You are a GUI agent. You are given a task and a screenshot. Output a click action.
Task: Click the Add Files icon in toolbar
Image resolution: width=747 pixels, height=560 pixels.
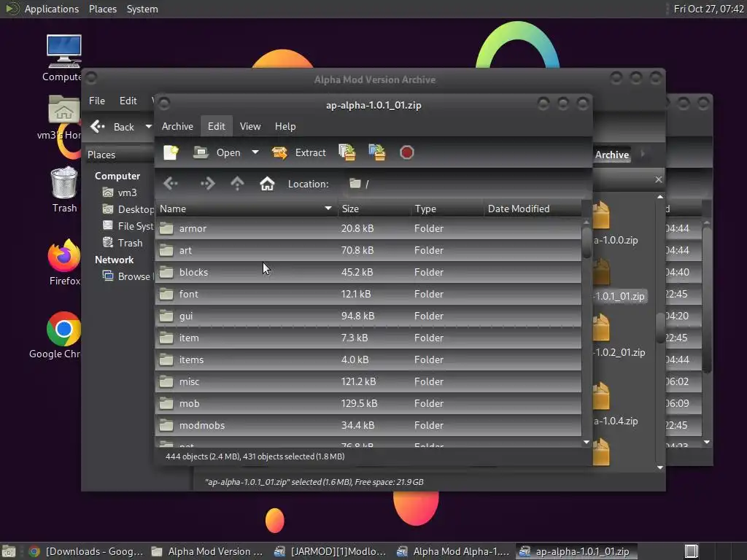coord(347,152)
